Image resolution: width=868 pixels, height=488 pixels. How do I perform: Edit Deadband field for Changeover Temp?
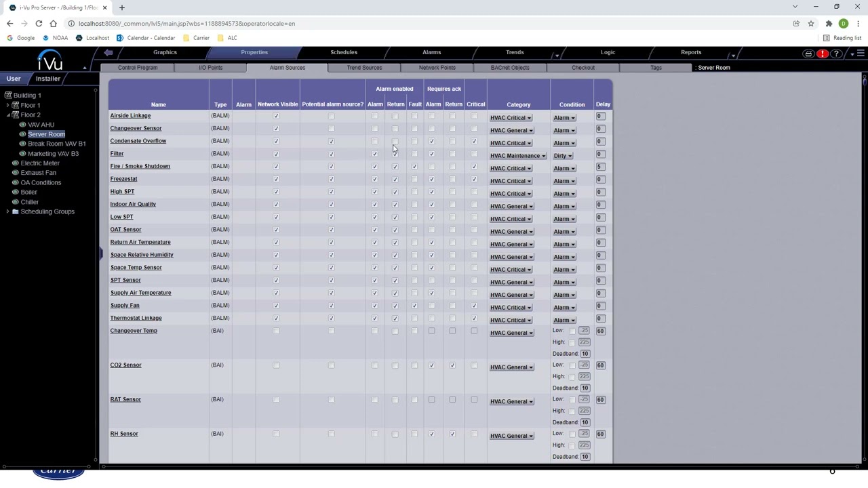point(585,354)
